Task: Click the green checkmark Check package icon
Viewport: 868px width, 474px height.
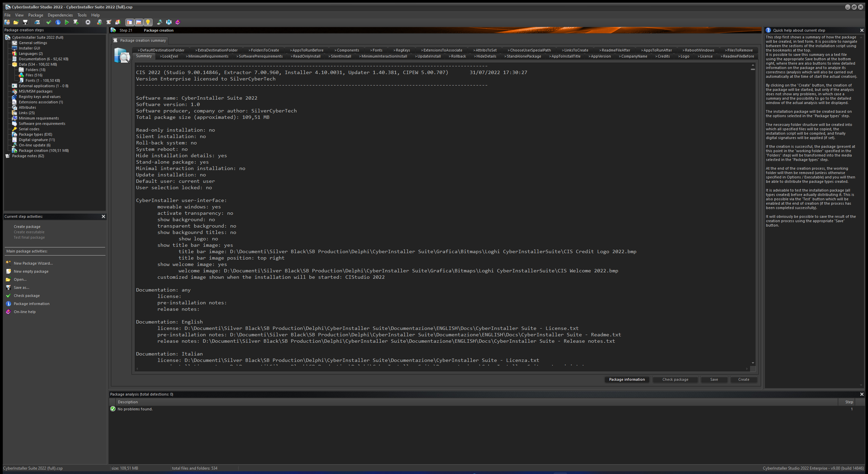Action: [x=49, y=22]
